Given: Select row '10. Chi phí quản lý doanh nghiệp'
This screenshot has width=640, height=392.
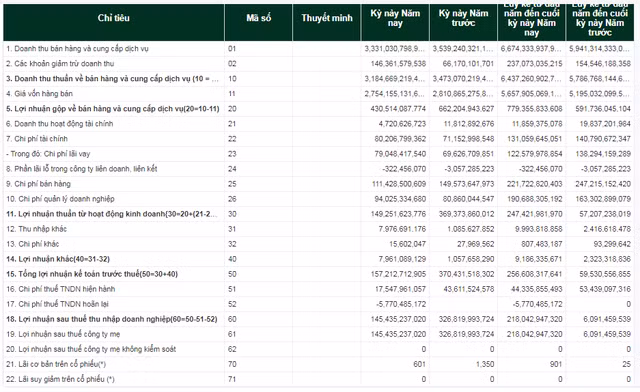Looking at the screenshot, I should (319, 199).
